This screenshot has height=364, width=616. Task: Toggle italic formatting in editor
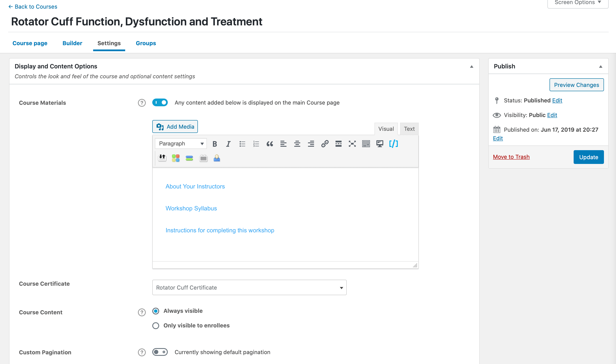click(228, 144)
